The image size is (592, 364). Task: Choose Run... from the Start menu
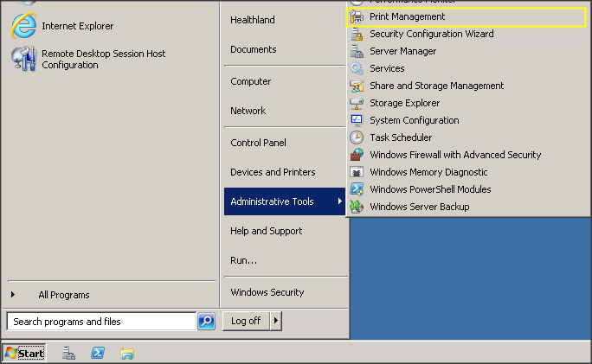pyautogui.click(x=243, y=260)
